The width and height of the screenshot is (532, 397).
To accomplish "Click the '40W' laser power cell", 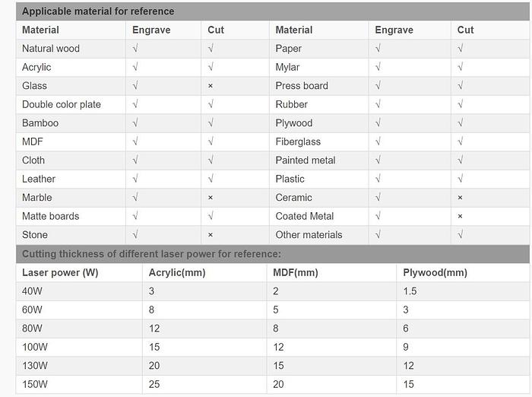I will coord(32,291).
